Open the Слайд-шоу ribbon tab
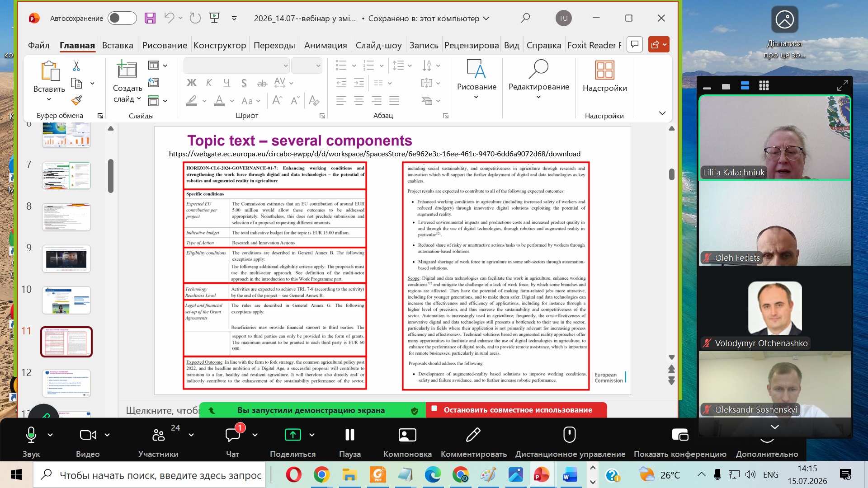 378,45
